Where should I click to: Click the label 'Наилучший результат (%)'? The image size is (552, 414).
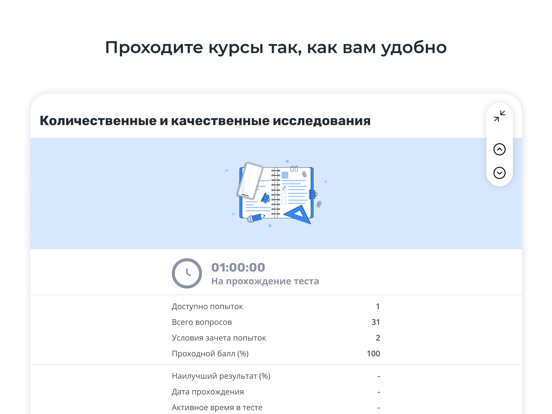point(221,376)
